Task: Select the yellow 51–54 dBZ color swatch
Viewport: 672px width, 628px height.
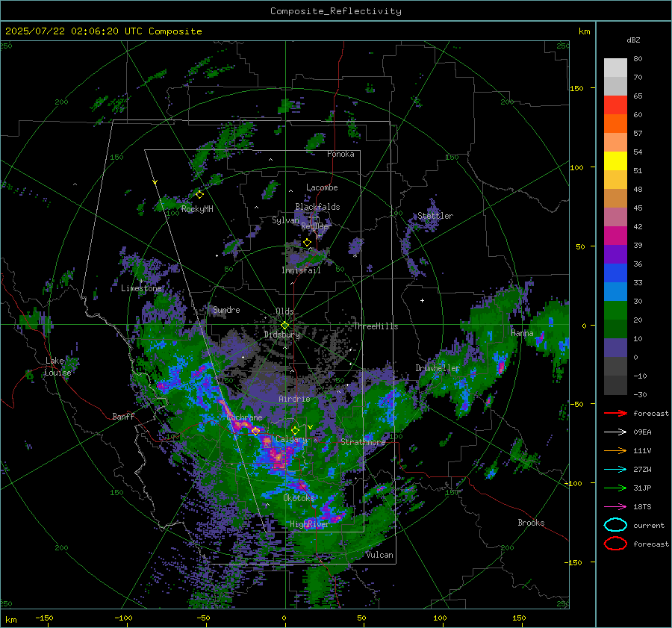Action: 615,161
